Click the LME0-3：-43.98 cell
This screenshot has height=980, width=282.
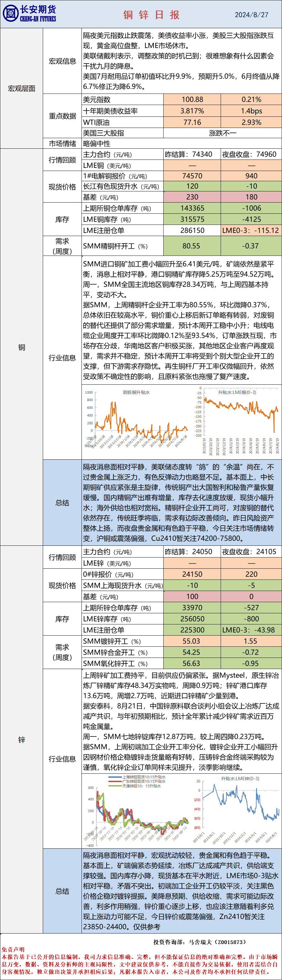(x=251, y=630)
